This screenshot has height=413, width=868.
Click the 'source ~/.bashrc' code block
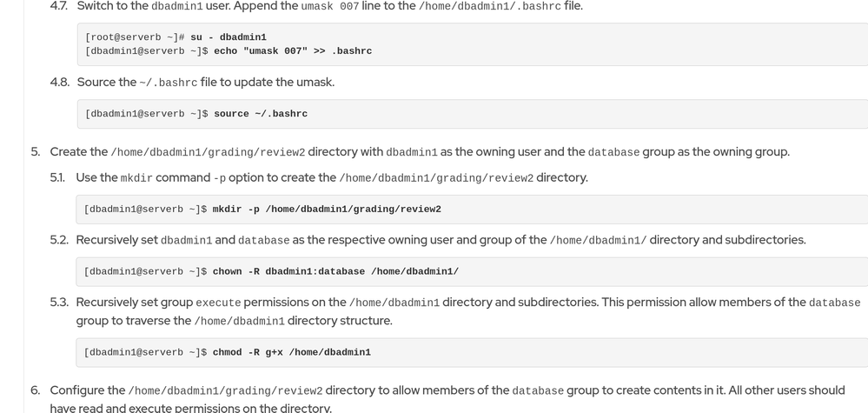pyautogui.click(x=260, y=114)
